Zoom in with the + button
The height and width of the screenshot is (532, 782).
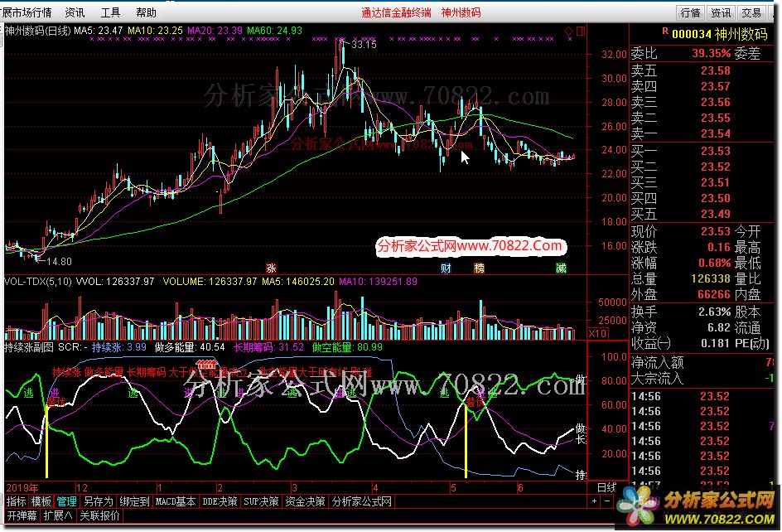point(595,501)
